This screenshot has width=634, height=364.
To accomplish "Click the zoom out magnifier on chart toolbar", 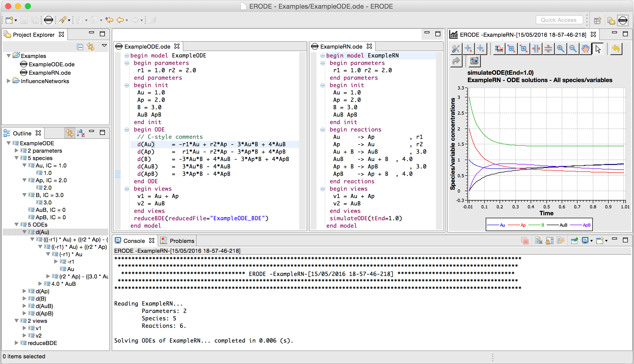I will tap(573, 49).
